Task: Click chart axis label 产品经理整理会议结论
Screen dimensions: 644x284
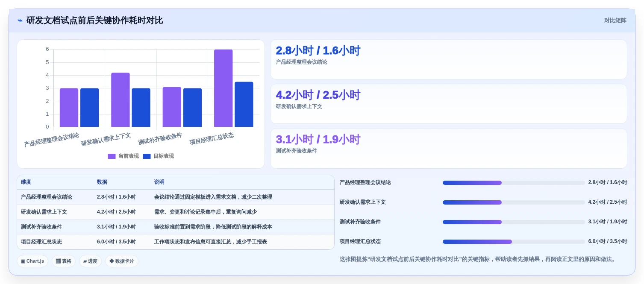Action: 52,140
